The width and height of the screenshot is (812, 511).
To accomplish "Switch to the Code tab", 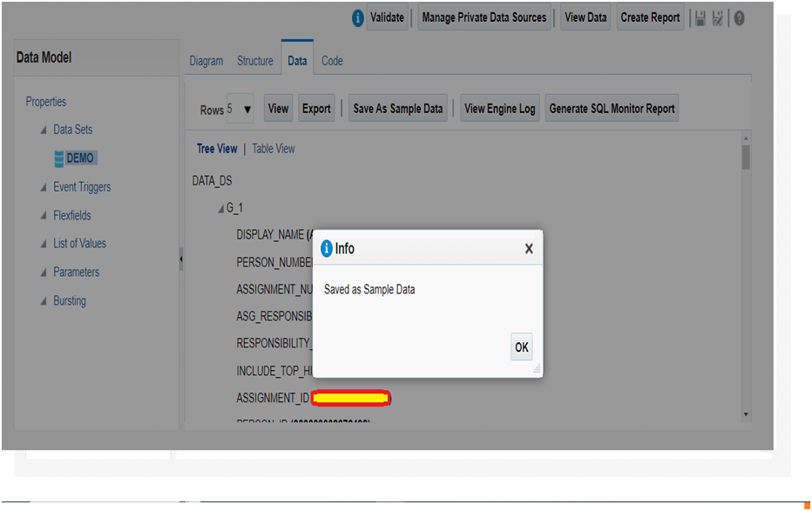I will click(x=332, y=61).
